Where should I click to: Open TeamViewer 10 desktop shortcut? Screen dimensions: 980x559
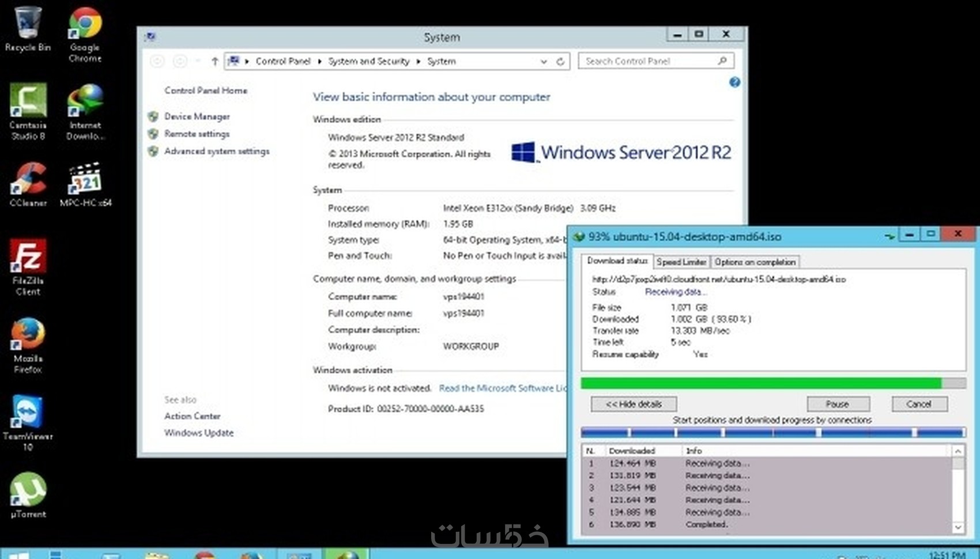tap(28, 423)
